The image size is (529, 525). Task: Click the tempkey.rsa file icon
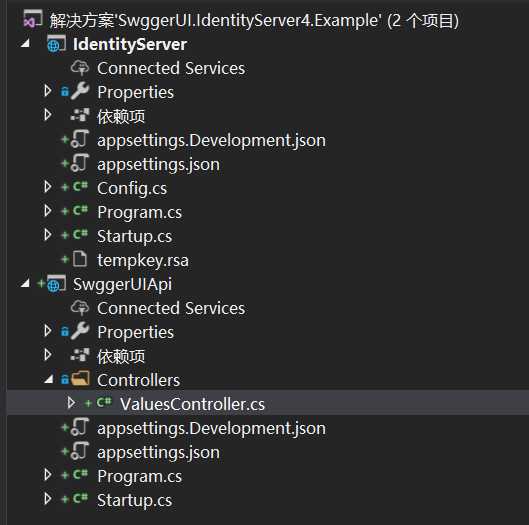(x=80, y=259)
